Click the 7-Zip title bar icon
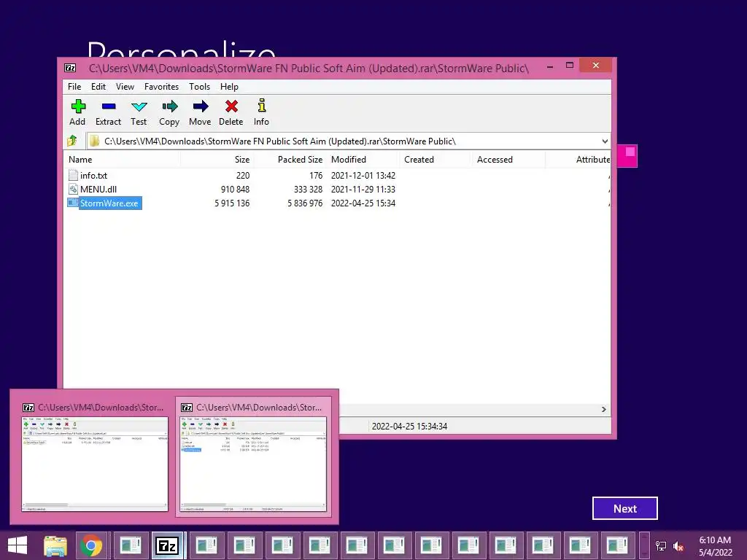The image size is (747, 560). coord(70,68)
